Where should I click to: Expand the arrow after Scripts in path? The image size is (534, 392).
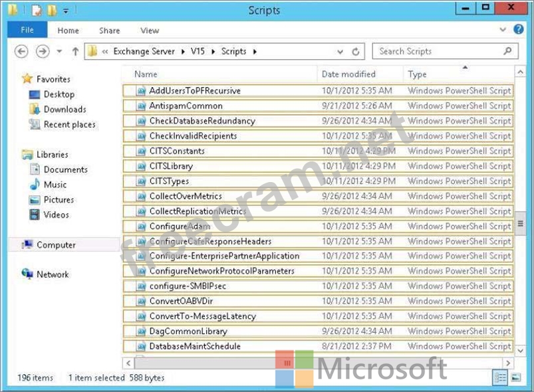click(x=255, y=52)
